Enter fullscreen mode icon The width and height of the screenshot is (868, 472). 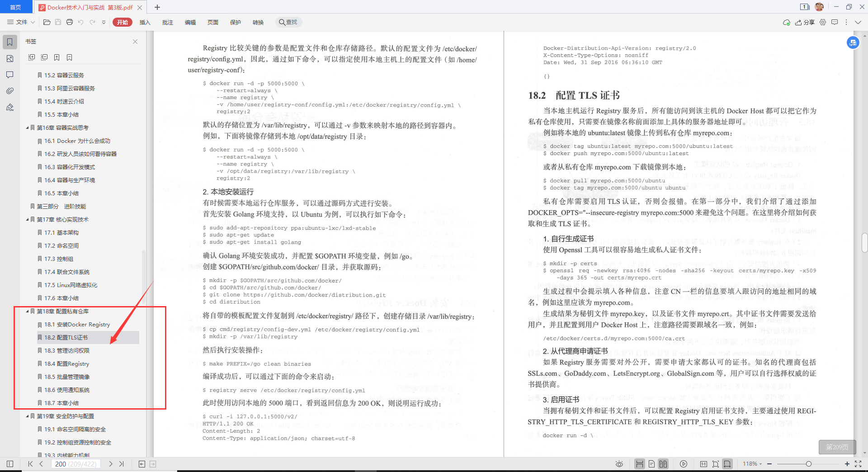pyautogui.click(x=858, y=464)
